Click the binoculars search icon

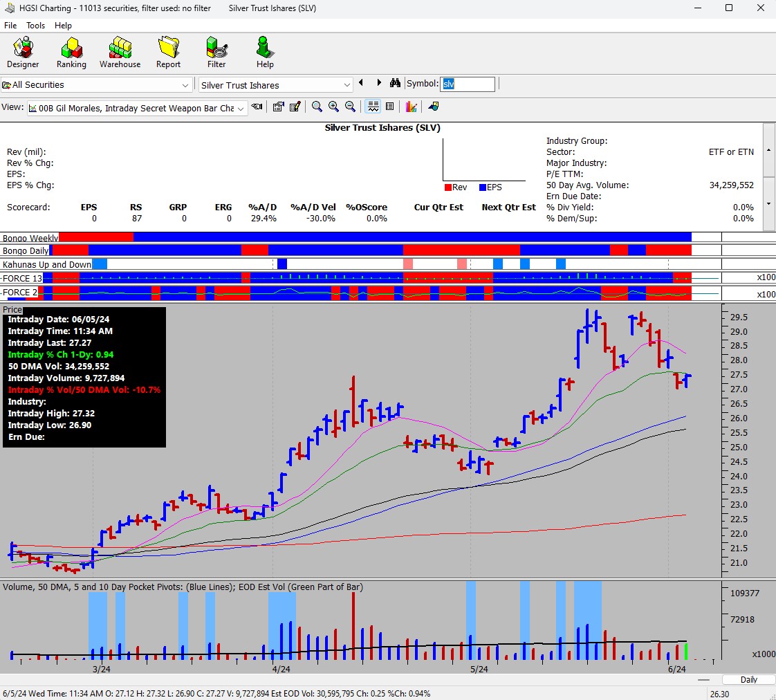point(394,83)
